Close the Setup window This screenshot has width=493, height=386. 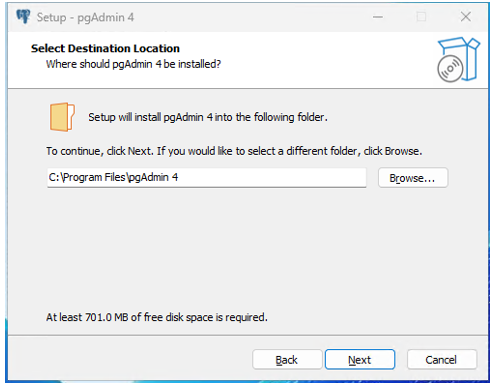466,17
